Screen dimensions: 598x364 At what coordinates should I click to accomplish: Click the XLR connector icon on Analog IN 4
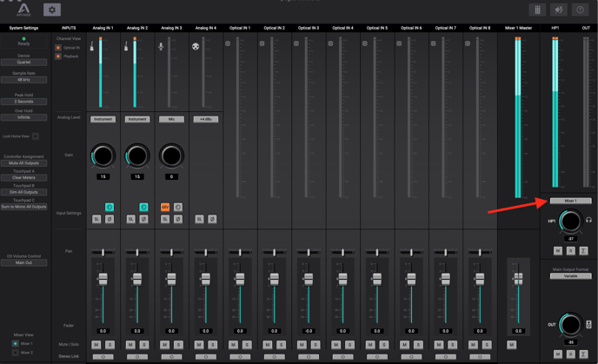pyautogui.click(x=196, y=47)
